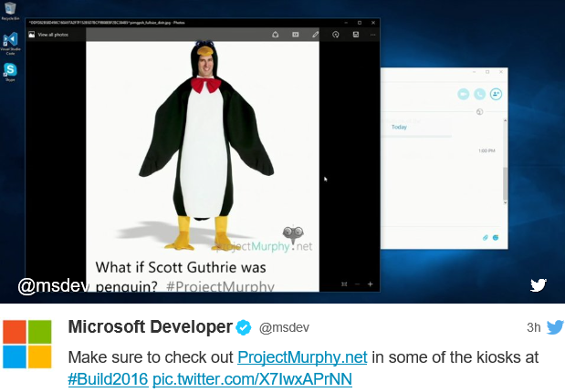Image resolution: width=565 pixels, height=392 pixels.
Task: Close the Skype window
Action: tap(501, 72)
